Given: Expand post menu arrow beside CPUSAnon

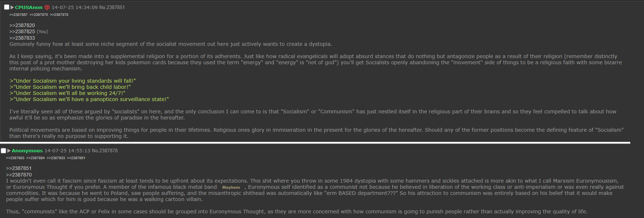Looking at the screenshot, I should 12,7.
